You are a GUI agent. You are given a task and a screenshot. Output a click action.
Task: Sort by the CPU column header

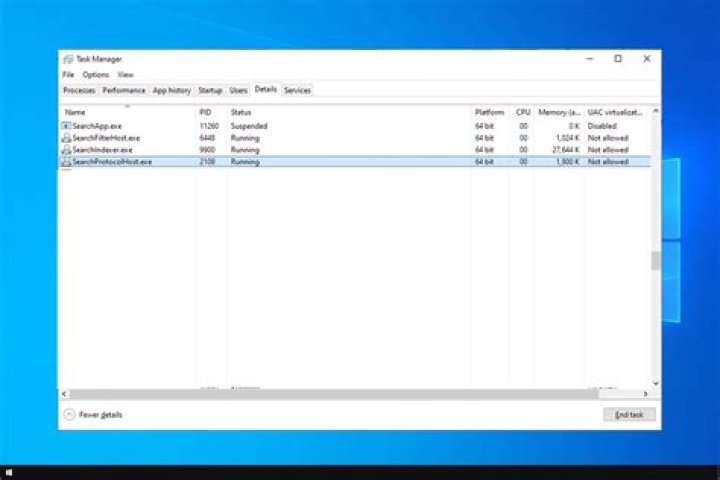(x=523, y=113)
